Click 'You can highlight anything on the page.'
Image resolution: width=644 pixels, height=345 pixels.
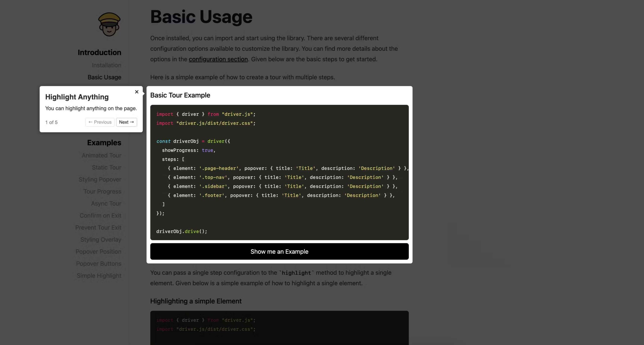tap(91, 108)
